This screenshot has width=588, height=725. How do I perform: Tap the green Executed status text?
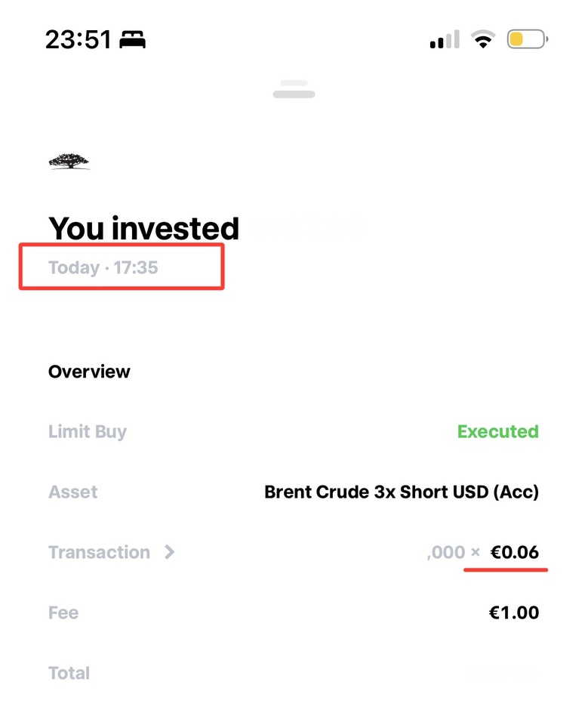(497, 432)
